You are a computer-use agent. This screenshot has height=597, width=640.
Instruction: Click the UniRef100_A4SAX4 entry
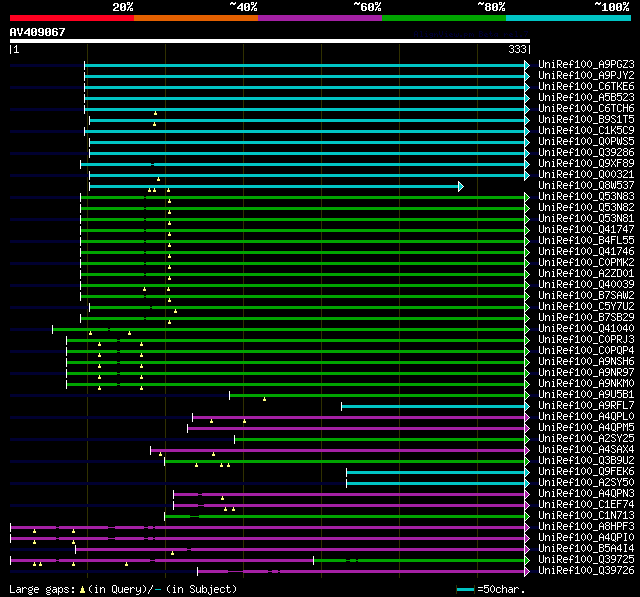[x=586, y=450]
